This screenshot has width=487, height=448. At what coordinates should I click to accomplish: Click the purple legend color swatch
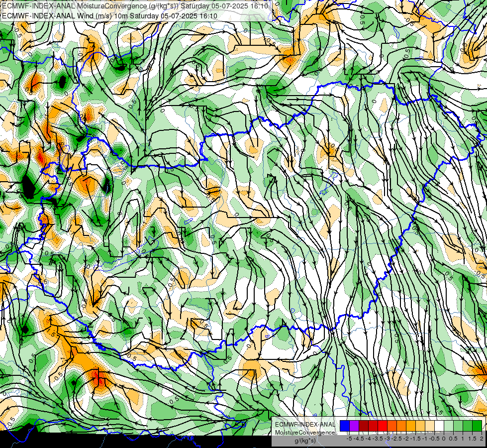(354, 426)
